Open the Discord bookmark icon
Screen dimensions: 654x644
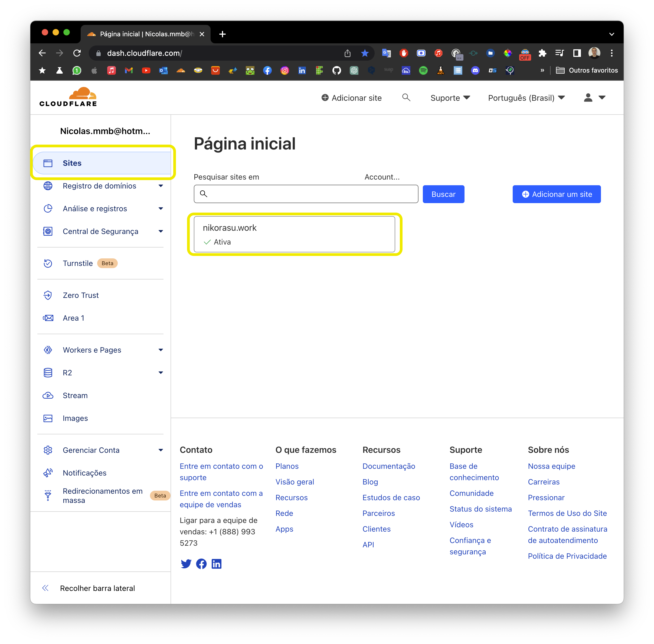tap(475, 70)
